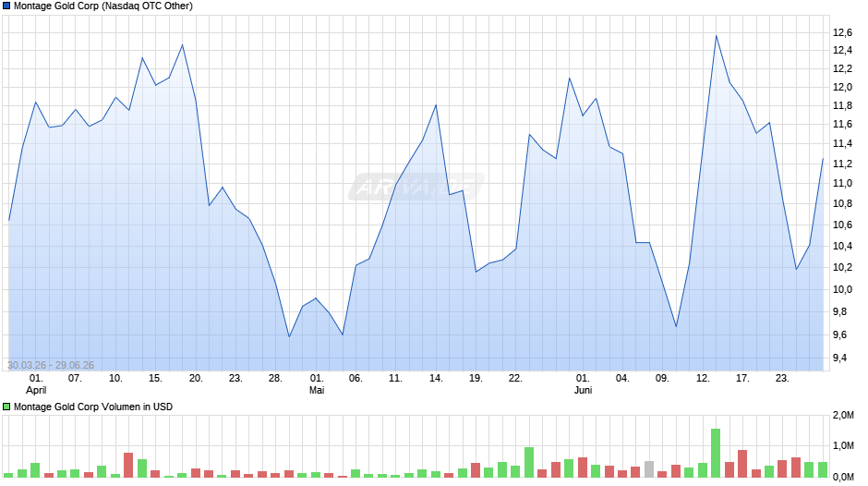Click the 0,0M volume axis label
868x486 pixels.
(x=843, y=477)
